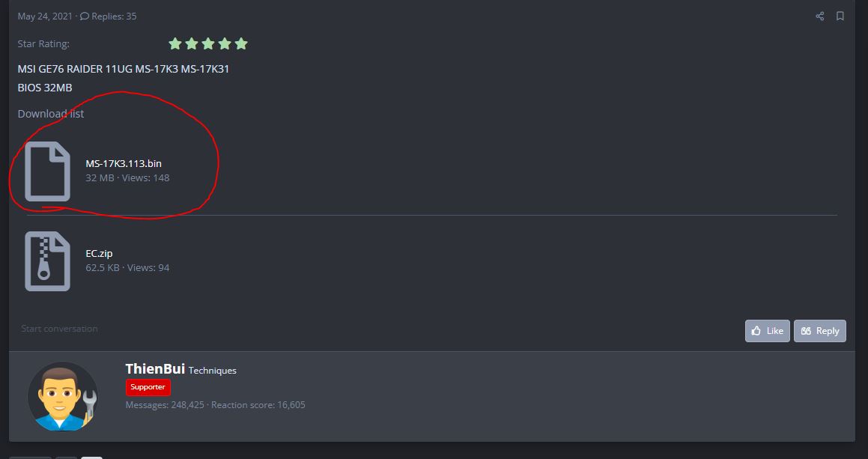
Task: Open the ThienBui user profile name
Action: pyautogui.click(x=155, y=368)
